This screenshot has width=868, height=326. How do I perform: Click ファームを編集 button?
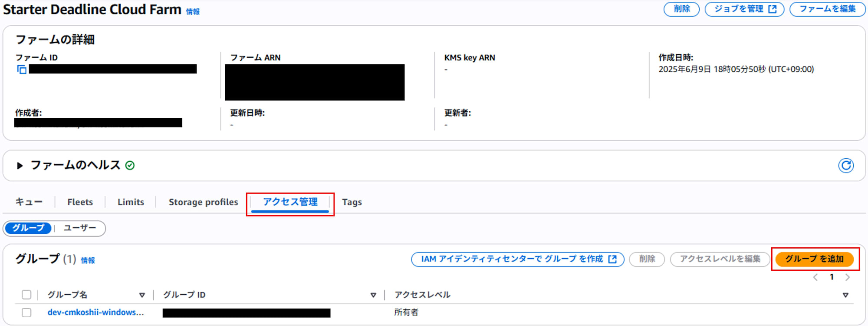[x=827, y=9]
